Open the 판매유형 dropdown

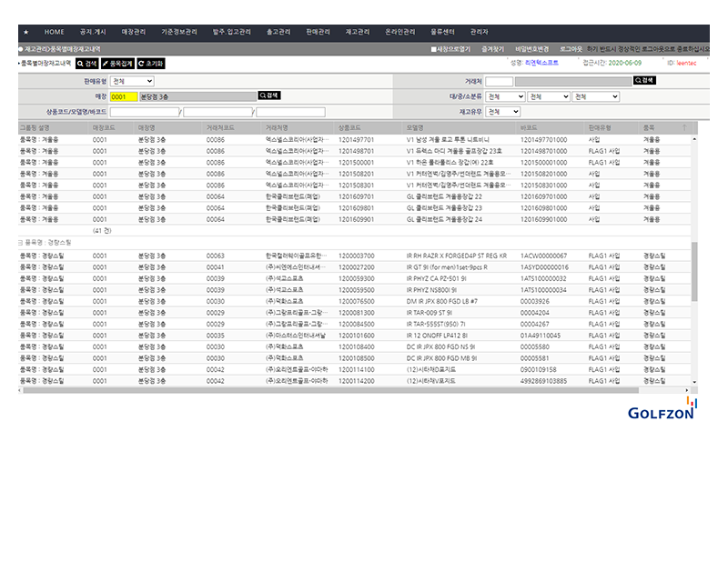[132, 81]
